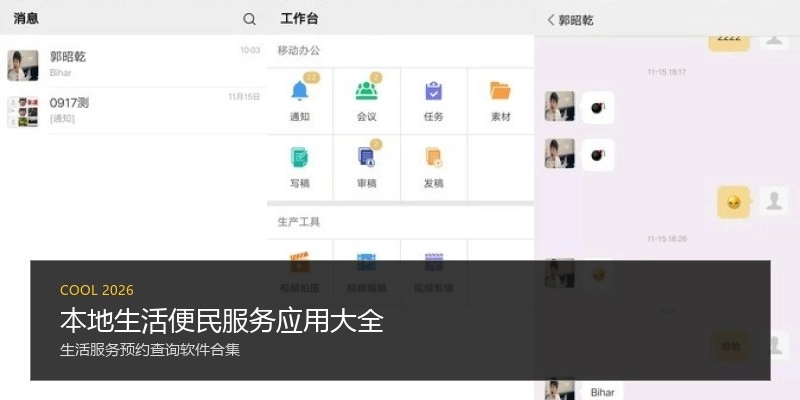Click the 10:03 time on 郭昭乾 row
800x400 pixels.
click(x=250, y=50)
